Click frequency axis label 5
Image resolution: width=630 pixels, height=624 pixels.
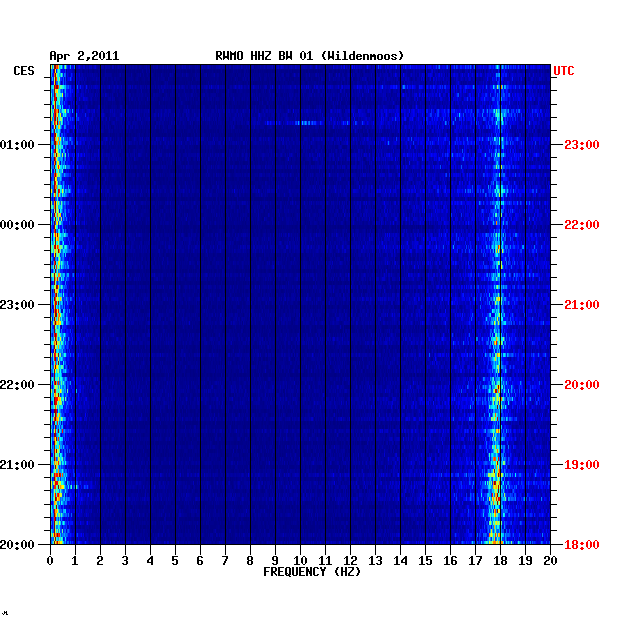175,561
